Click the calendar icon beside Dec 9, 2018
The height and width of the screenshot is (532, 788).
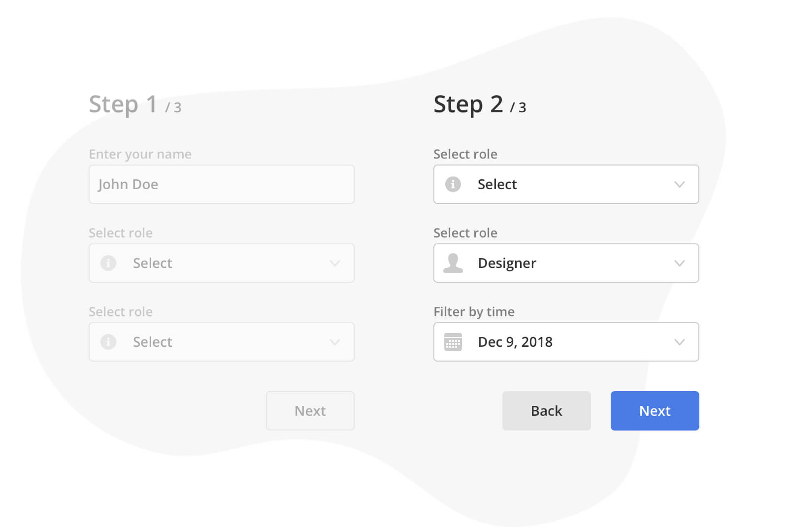[453, 342]
